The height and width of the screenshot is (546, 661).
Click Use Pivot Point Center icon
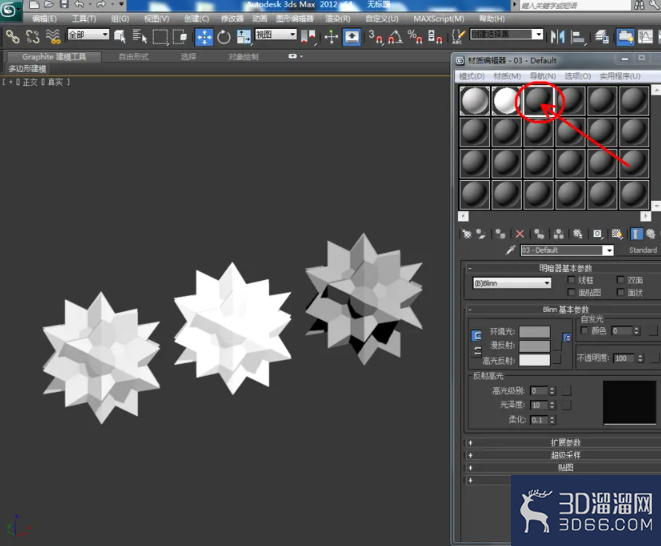coord(308,37)
